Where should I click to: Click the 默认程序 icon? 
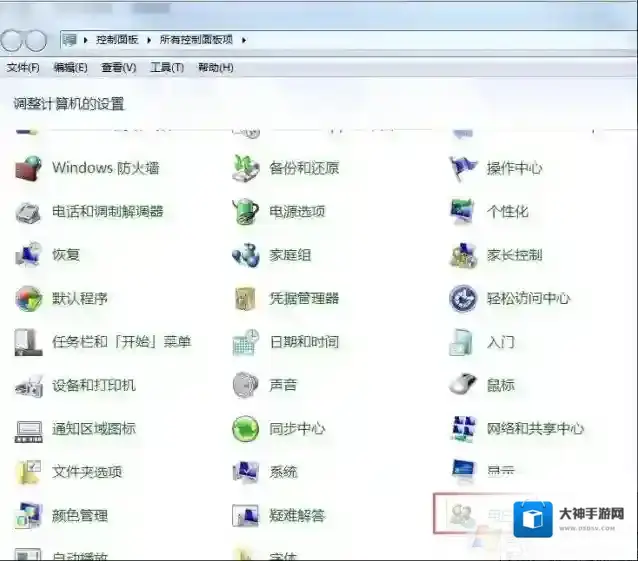28,299
